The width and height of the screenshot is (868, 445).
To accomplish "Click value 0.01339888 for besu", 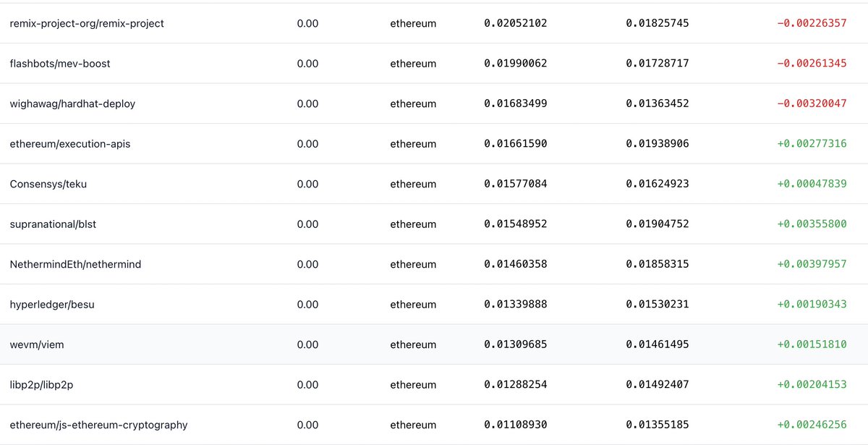I will (516, 305).
